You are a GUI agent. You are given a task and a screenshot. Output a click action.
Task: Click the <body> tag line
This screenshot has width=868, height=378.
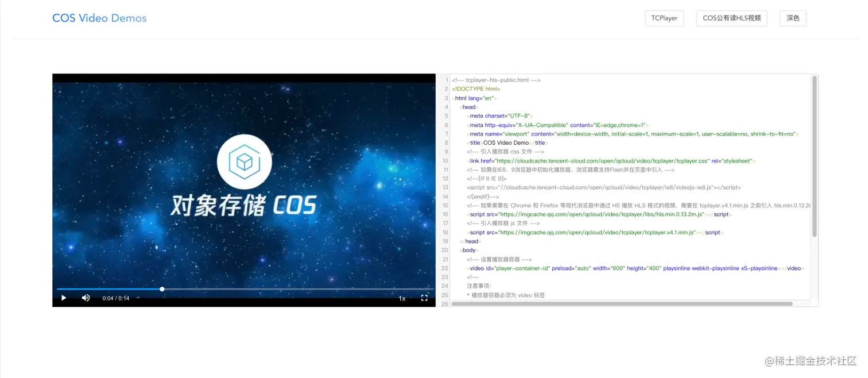click(468, 250)
